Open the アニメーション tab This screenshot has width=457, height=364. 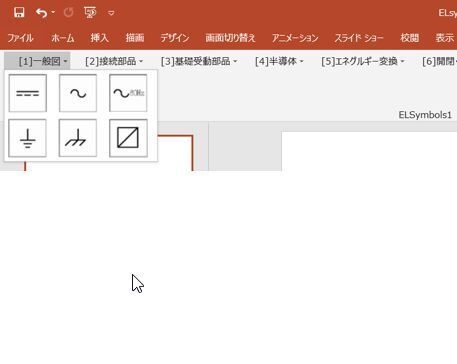(x=295, y=38)
